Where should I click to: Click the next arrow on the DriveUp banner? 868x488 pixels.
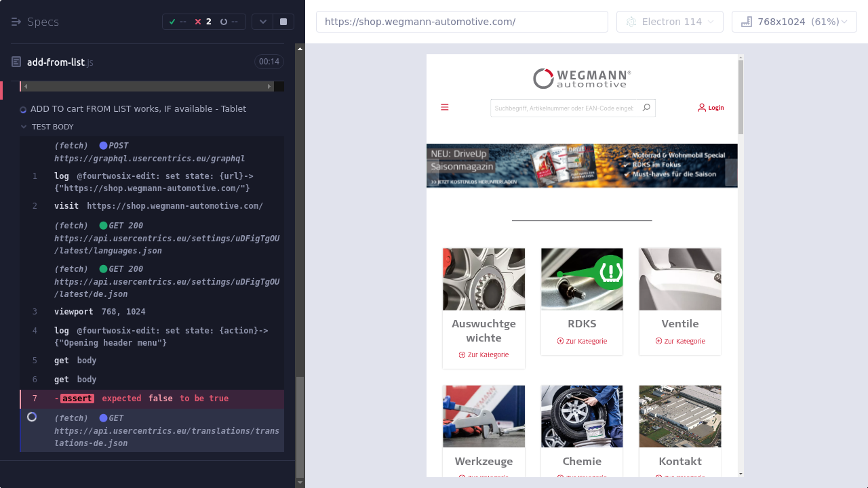[731, 172]
